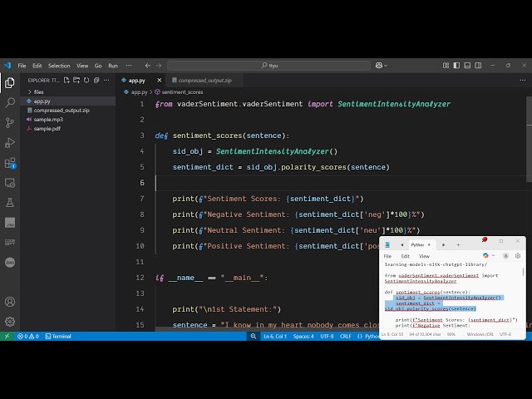Change end of line sequence CRLF

346,336
